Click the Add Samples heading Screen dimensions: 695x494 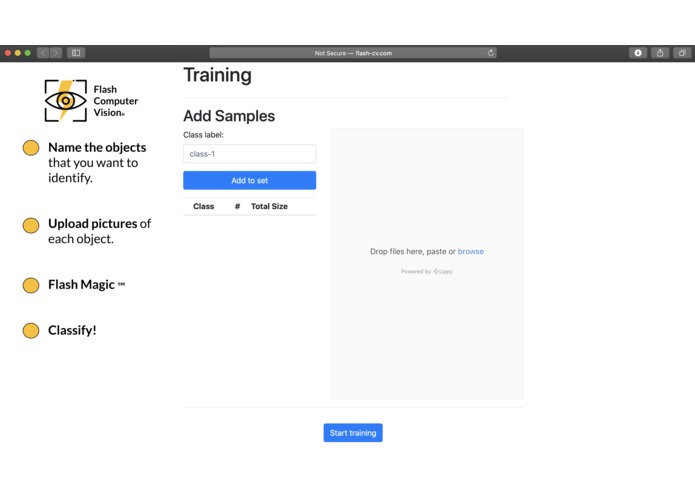tap(229, 116)
